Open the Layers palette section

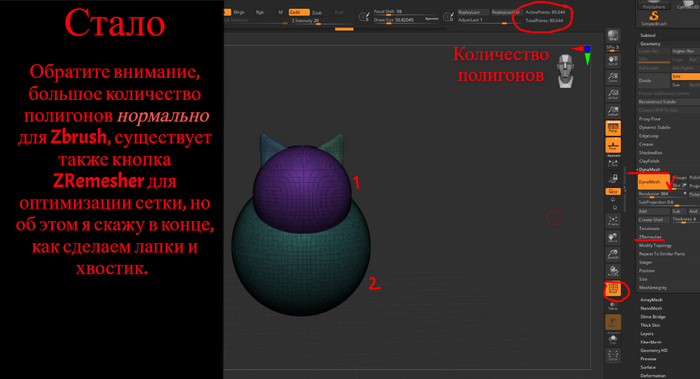[647, 334]
